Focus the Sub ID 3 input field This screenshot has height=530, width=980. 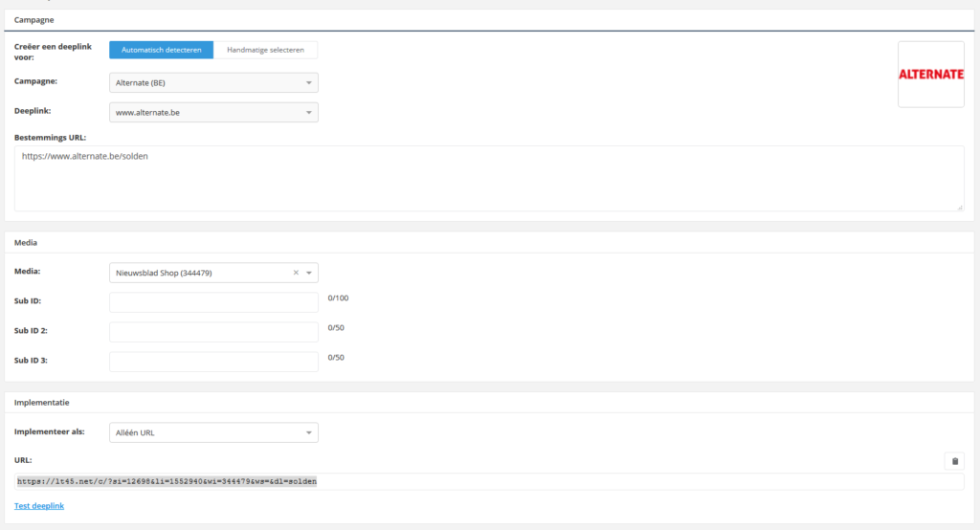pyautogui.click(x=213, y=362)
